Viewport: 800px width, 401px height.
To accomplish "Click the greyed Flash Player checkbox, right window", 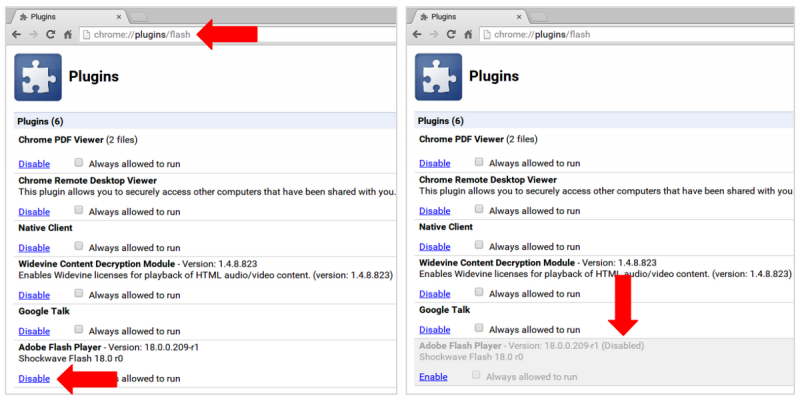I will (476, 375).
